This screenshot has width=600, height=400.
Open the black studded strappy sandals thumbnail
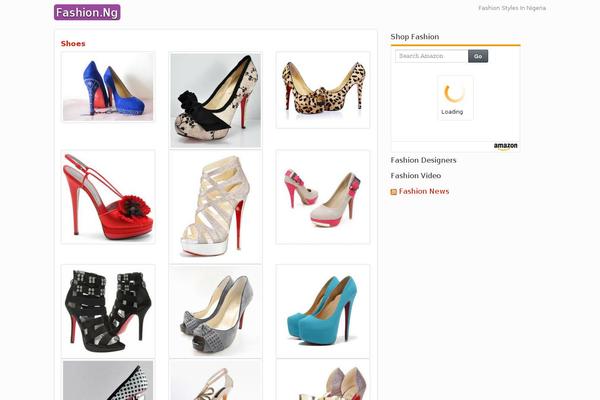point(108,311)
